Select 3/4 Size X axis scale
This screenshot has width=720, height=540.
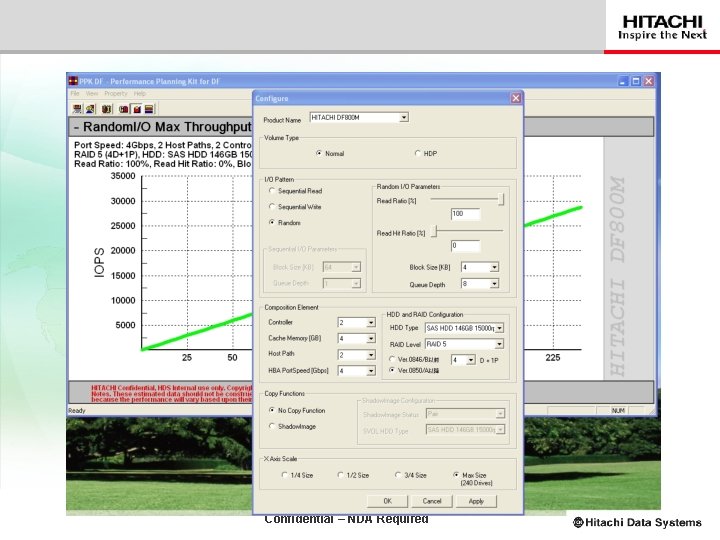click(x=398, y=475)
